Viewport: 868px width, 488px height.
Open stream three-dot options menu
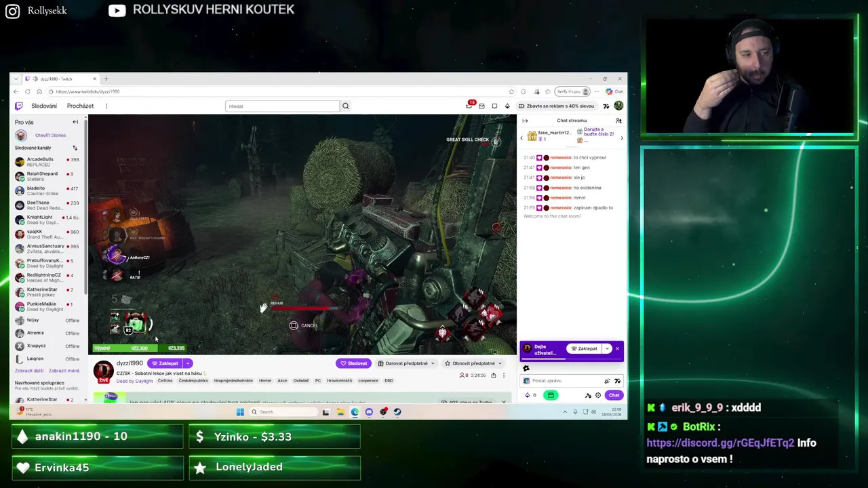point(503,375)
